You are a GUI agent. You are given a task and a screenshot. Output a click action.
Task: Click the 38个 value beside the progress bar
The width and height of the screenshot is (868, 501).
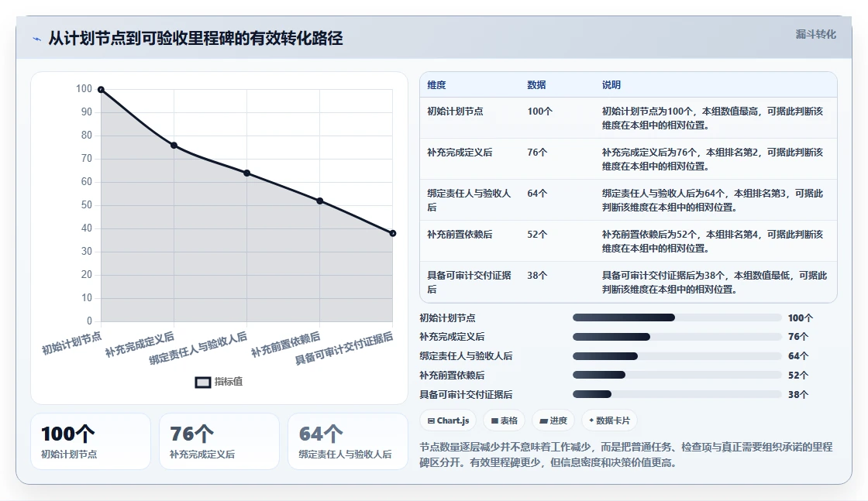point(798,395)
